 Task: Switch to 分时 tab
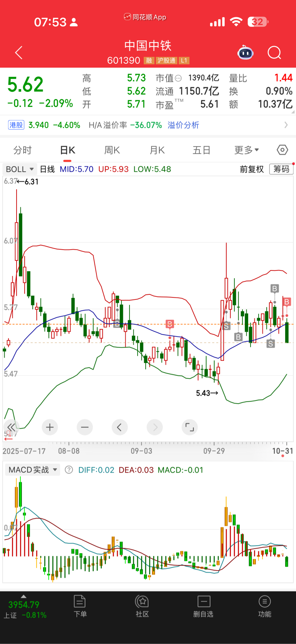[x=22, y=150]
